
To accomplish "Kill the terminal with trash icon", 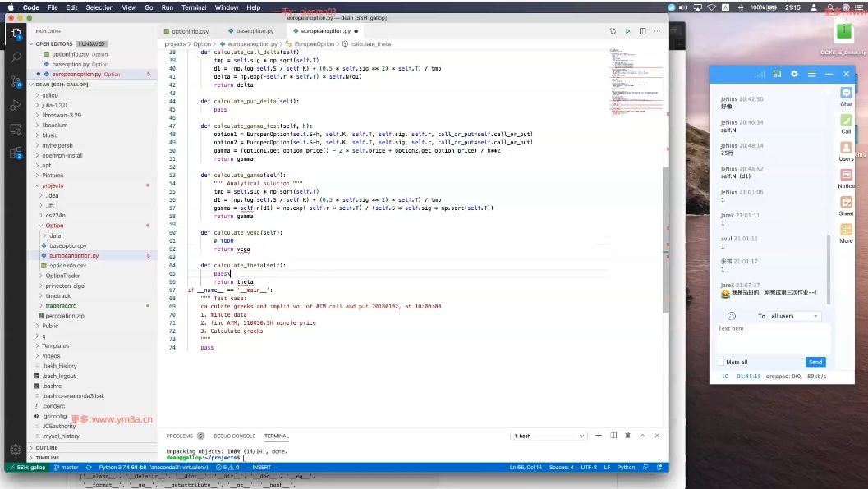I will pyautogui.click(x=627, y=436).
